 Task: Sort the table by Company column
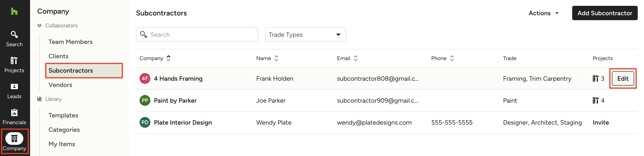point(169,58)
